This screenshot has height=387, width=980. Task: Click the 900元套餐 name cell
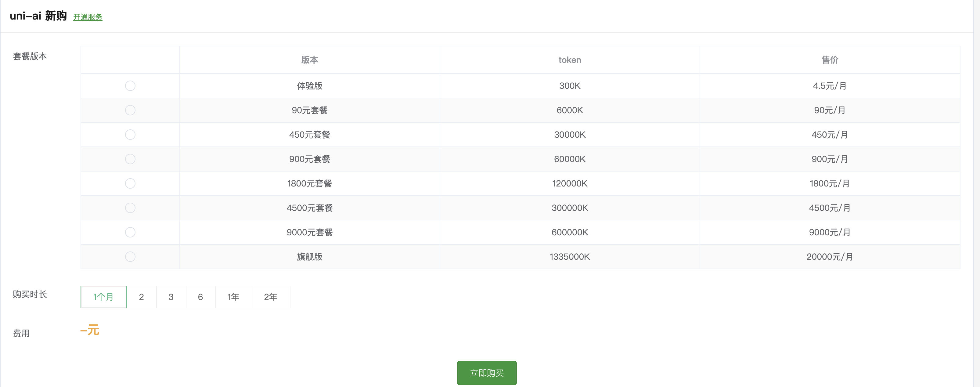tap(310, 159)
